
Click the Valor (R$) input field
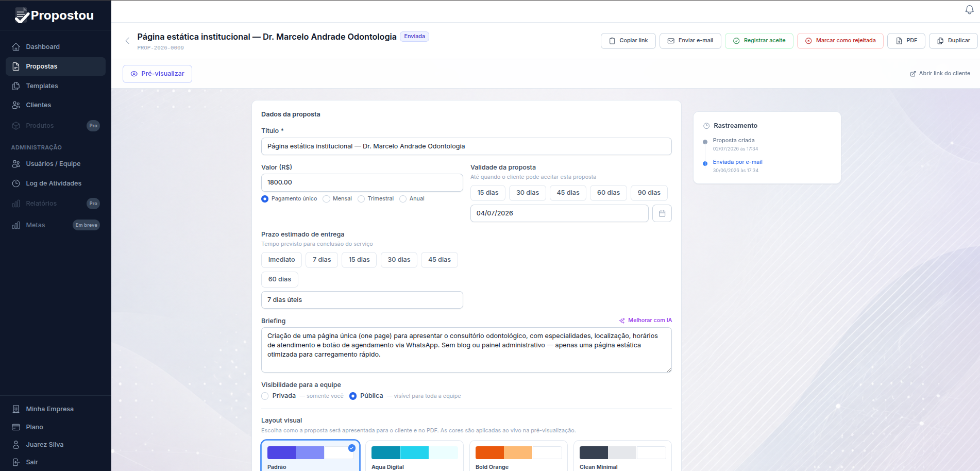tap(362, 182)
